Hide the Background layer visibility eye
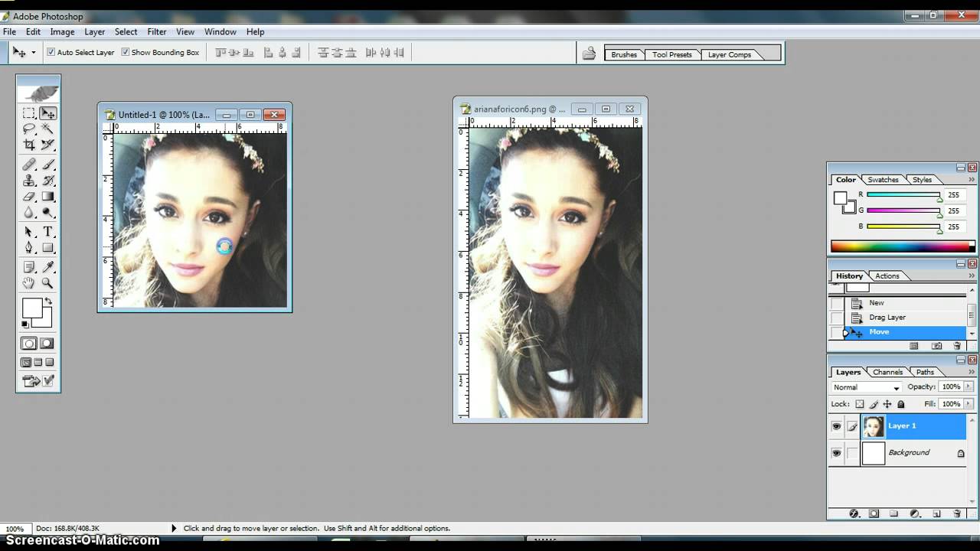Image resolution: width=980 pixels, height=551 pixels. click(837, 452)
